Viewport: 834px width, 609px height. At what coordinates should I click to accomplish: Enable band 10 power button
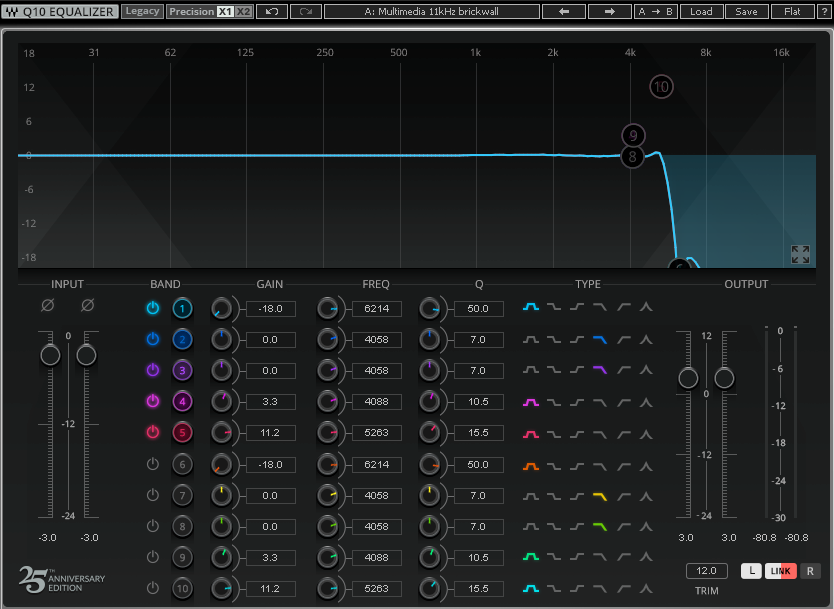153,588
